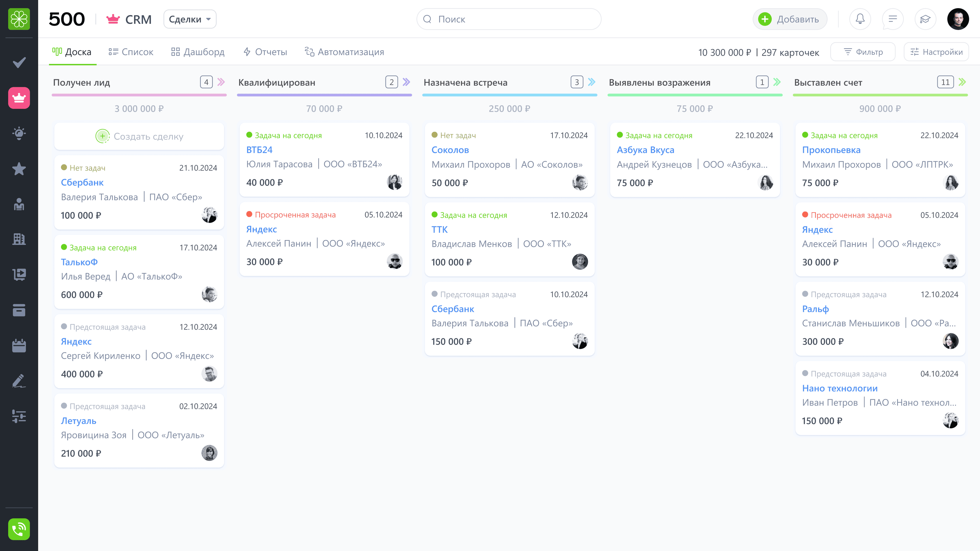
Task: Open the star favorites sidebar icon
Action: tap(19, 168)
